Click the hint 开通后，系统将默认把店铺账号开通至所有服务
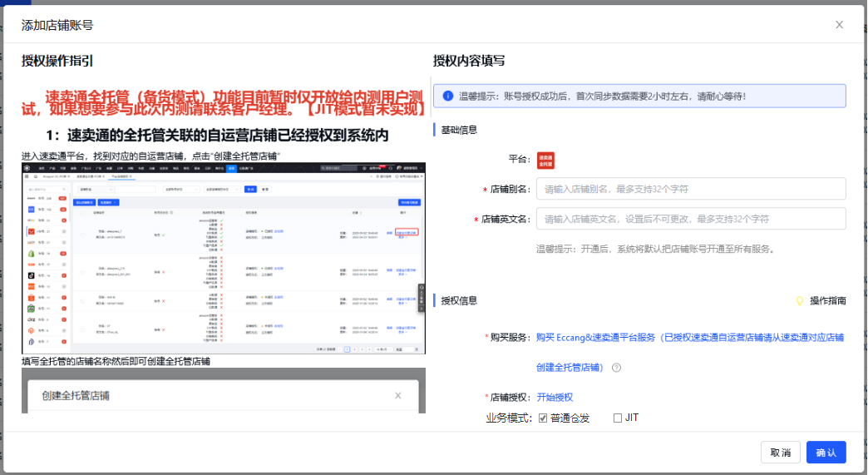This screenshot has width=868, height=475. (655, 249)
